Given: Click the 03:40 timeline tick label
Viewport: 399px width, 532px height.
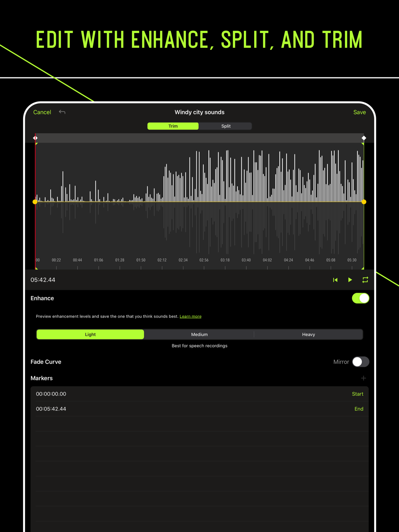Looking at the screenshot, I should [x=246, y=260].
